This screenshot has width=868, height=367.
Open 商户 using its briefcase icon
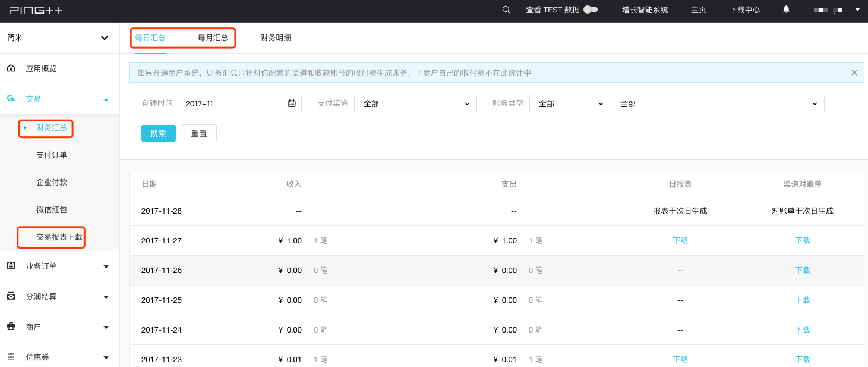point(11,327)
